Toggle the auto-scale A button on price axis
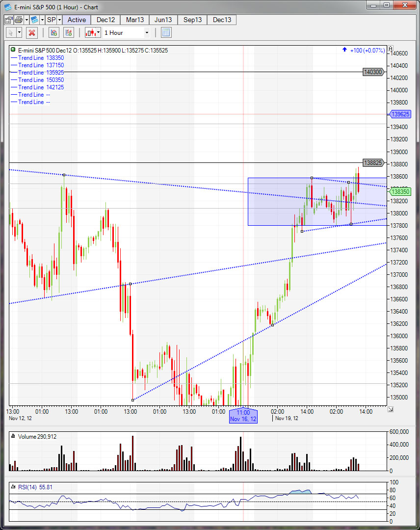The width and height of the screenshot is (420, 530). (x=391, y=48)
